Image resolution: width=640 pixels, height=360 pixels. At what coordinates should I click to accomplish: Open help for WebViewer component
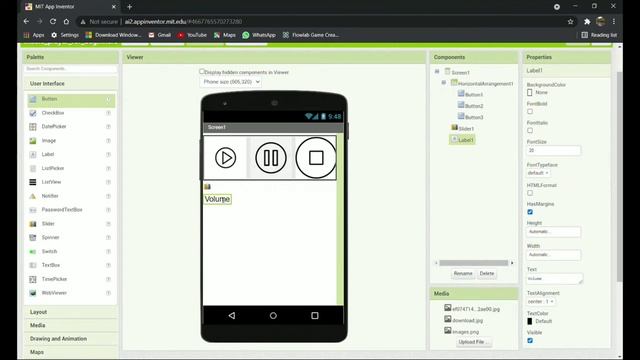109,293
